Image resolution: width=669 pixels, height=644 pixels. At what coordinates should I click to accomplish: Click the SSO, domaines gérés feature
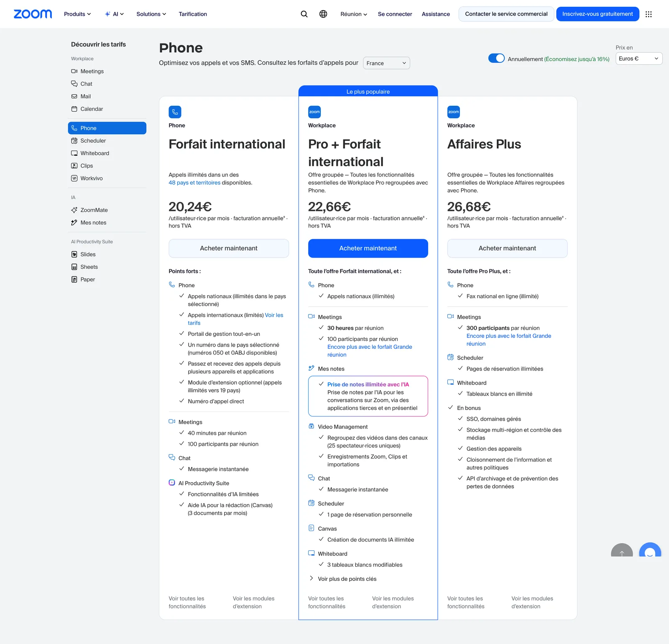click(x=494, y=419)
